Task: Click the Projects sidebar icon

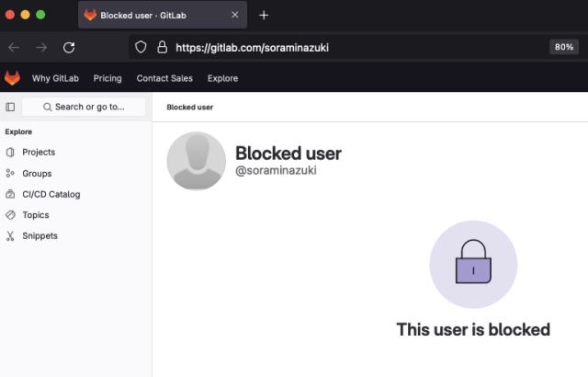Action: (x=10, y=152)
